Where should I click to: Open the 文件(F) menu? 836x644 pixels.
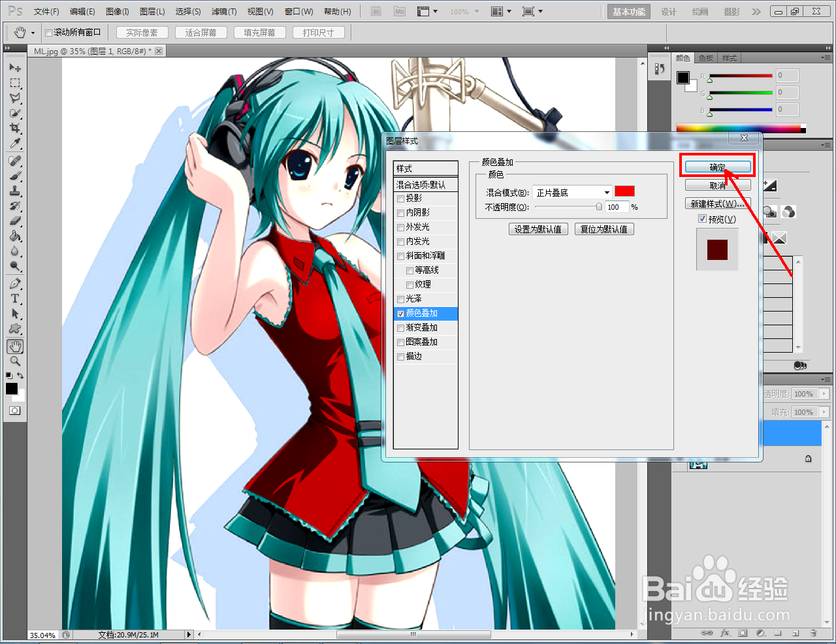(x=46, y=12)
